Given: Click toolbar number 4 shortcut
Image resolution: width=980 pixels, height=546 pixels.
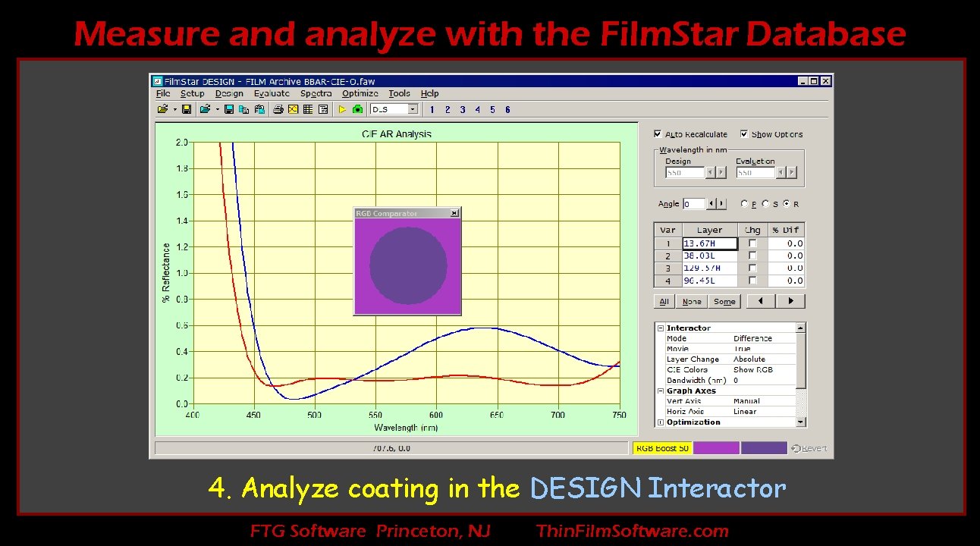Looking at the screenshot, I should pos(477,109).
